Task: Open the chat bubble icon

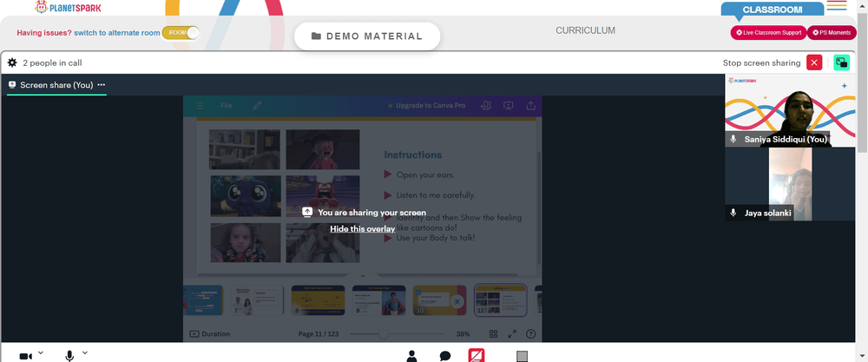Action: (x=445, y=356)
